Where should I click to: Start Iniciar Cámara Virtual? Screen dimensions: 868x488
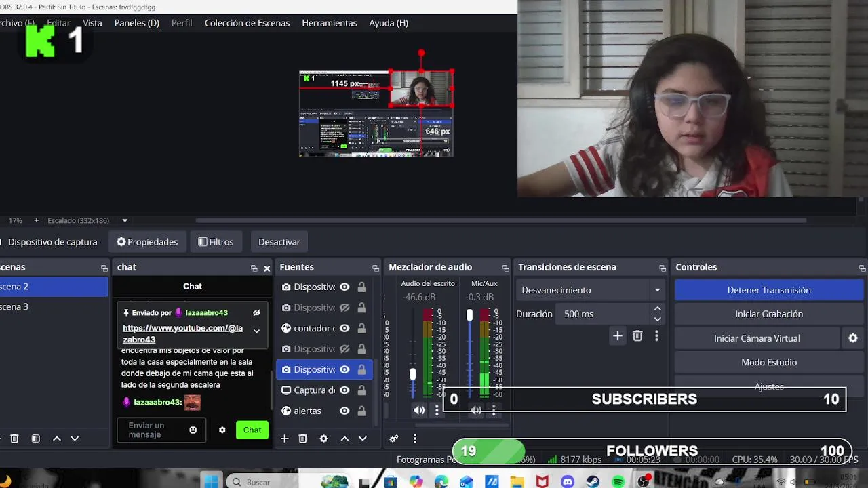point(757,338)
